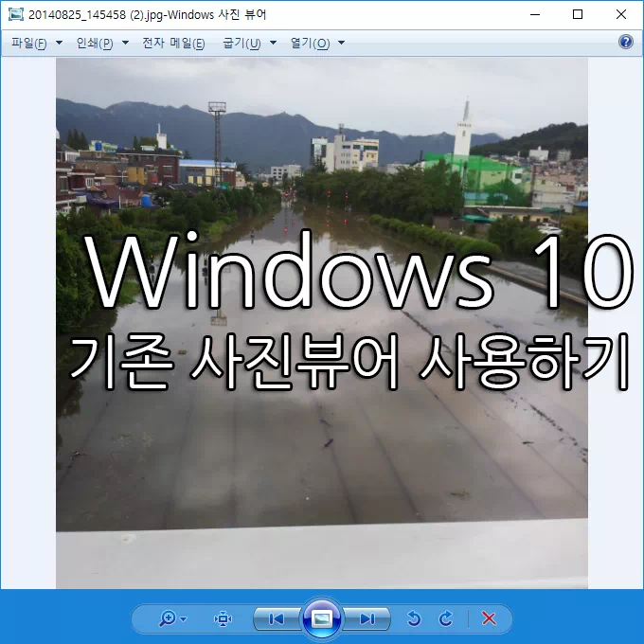Skip to the next photo
Image resolution: width=644 pixels, height=644 pixels.
367,619
